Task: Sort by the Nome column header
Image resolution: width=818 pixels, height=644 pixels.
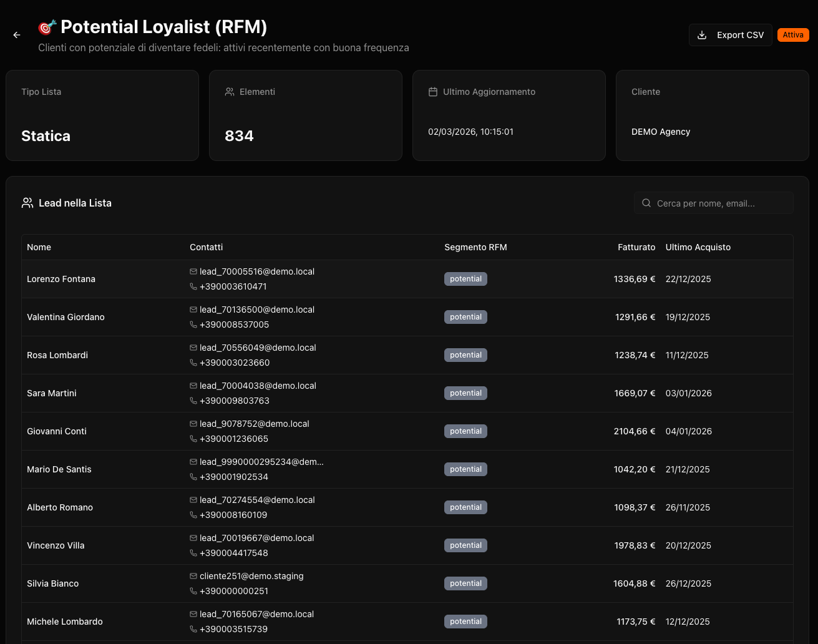Action: pyautogui.click(x=39, y=247)
